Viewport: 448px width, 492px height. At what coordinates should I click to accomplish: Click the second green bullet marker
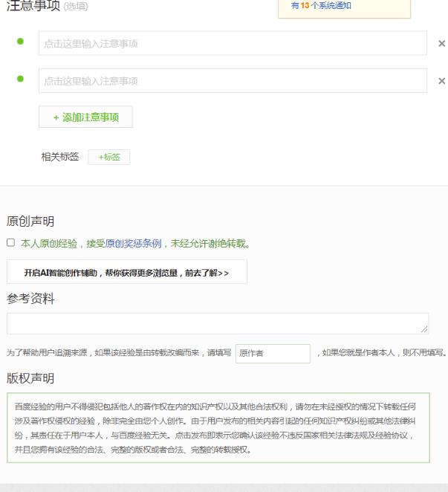point(20,79)
